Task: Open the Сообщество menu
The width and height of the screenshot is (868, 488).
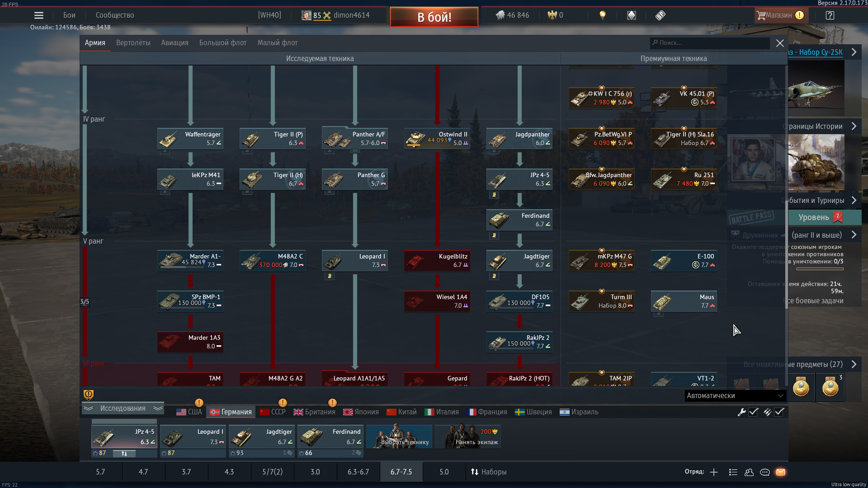Action: (115, 15)
